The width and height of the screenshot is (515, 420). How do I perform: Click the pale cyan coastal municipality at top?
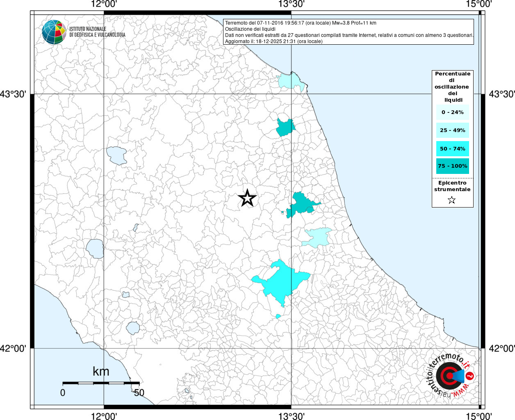tap(290, 81)
